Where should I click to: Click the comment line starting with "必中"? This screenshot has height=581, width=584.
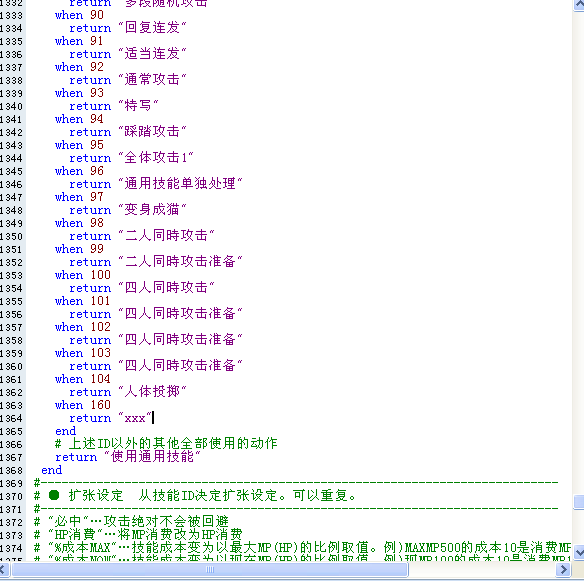tap(131, 522)
